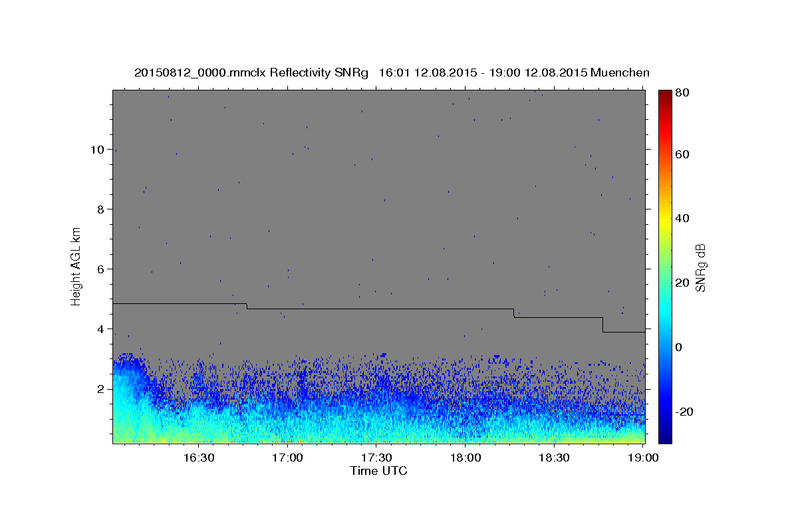798x532 pixels.
Task: Click the plot title text
Action: pyautogui.click(x=392, y=72)
